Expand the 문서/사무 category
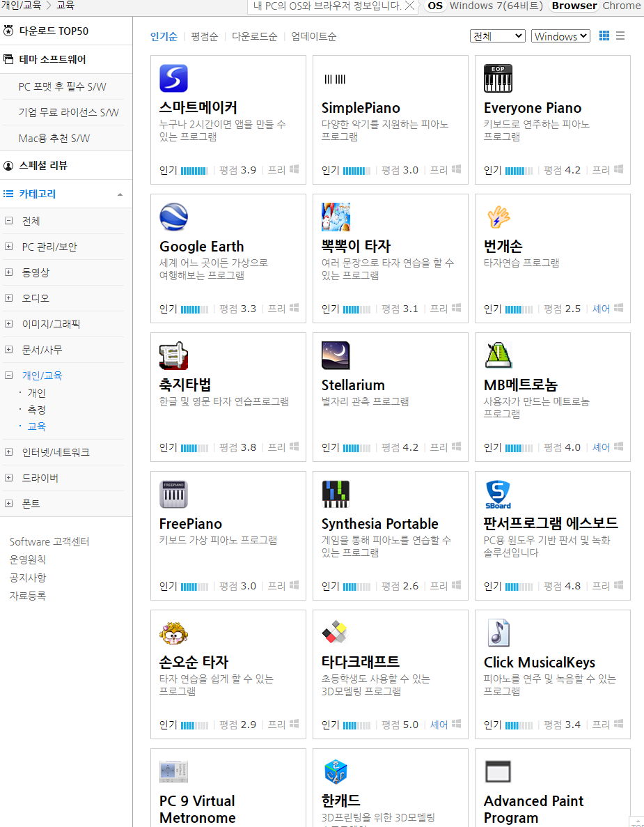Viewport: 644px width, 827px height. 8,349
